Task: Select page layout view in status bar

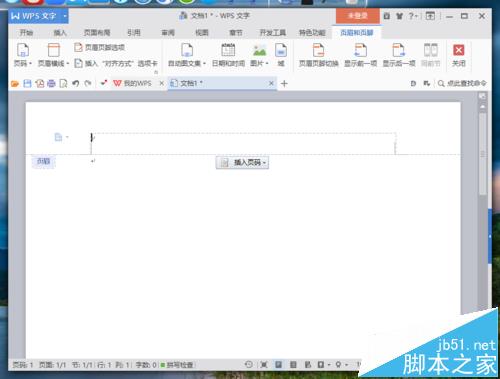Action: coord(278,365)
